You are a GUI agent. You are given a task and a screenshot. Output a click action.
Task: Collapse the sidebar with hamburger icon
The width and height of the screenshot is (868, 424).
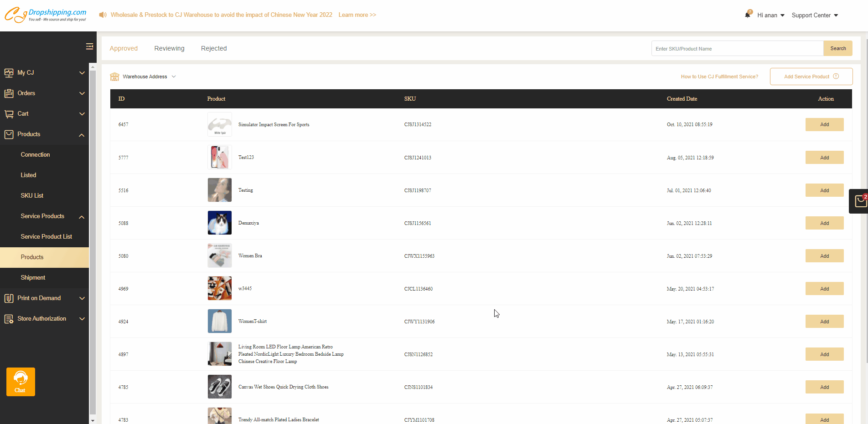click(x=89, y=46)
